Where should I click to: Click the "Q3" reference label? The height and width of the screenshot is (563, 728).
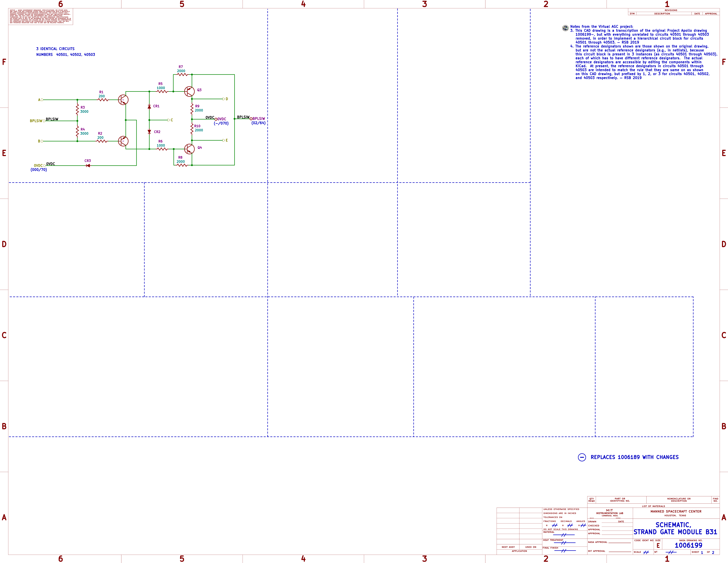[x=199, y=90]
